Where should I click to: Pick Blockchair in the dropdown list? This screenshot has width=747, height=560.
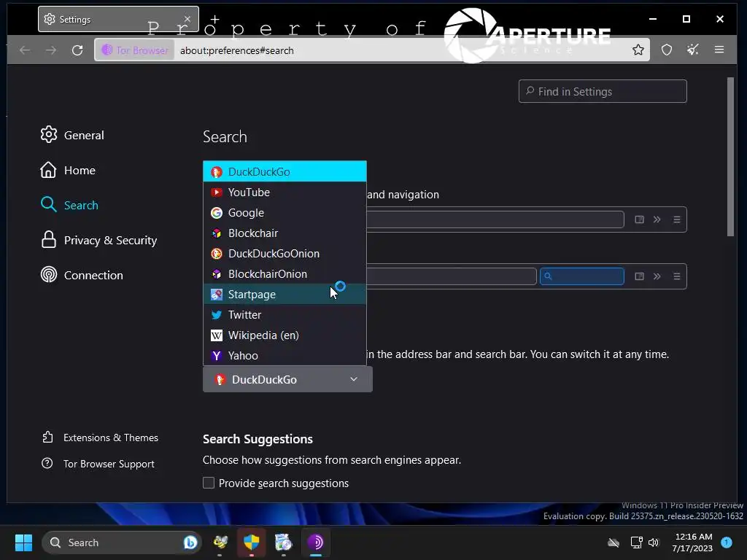pos(285,233)
